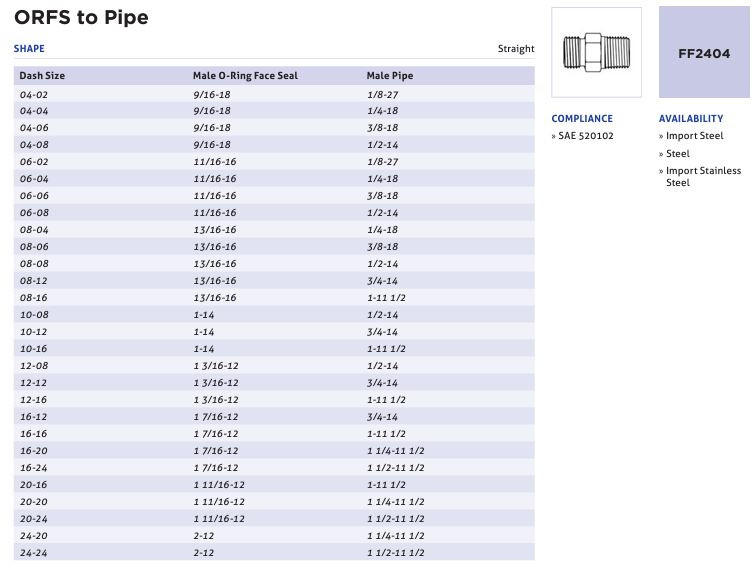Click the ORFS to Pipe heading
754x570 pixels.
tap(81, 18)
